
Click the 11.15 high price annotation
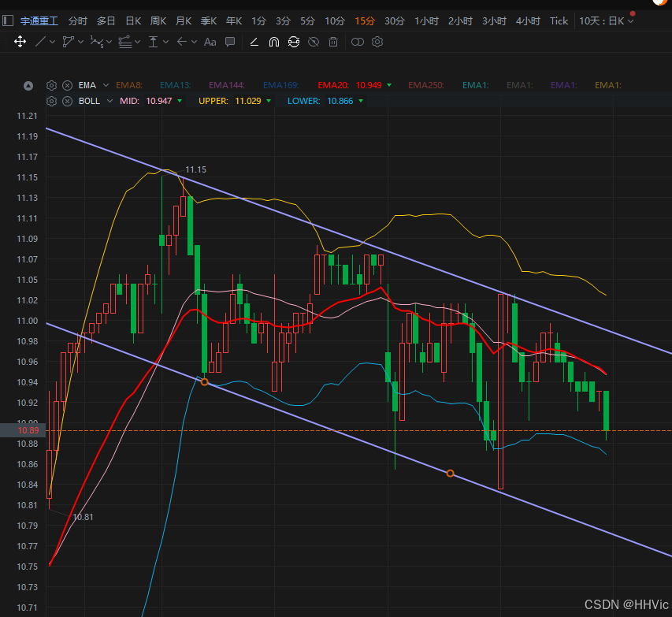pos(196,169)
